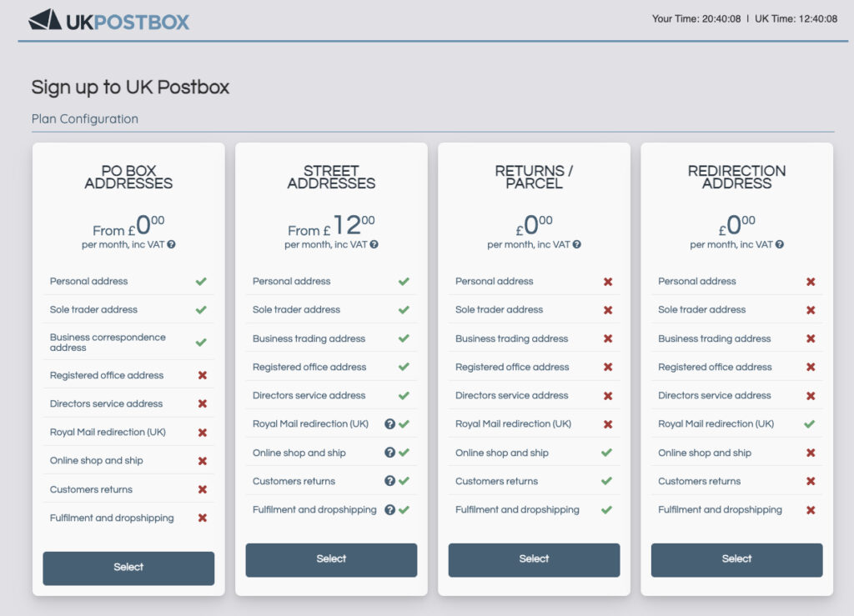
Task: Select the Redirection Address plan
Action: pos(736,559)
